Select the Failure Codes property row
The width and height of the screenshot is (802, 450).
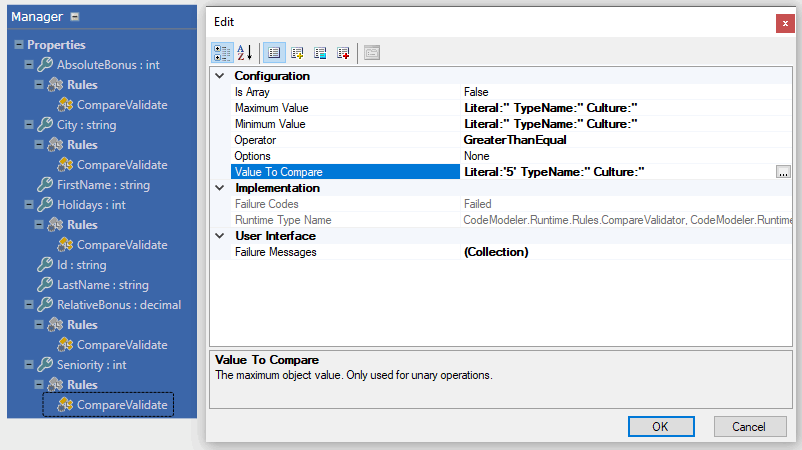(x=510, y=204)
